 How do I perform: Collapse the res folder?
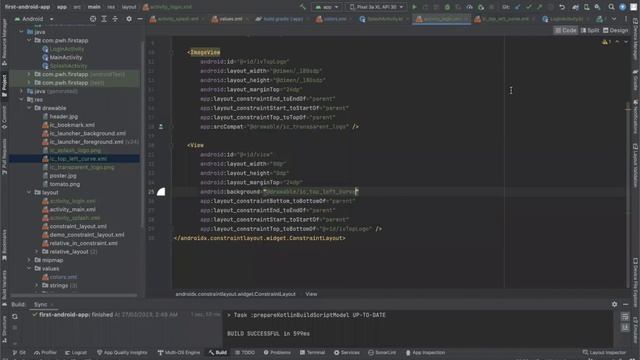(21, 99)
